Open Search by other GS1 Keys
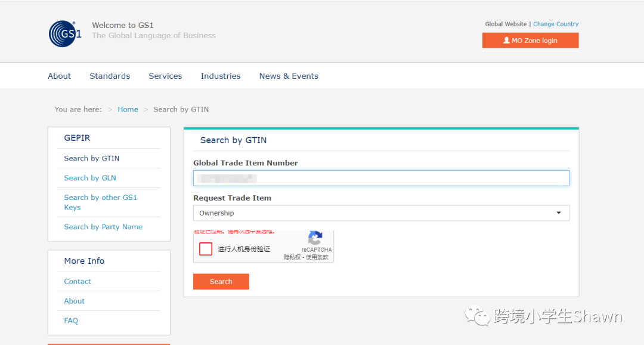644x345 pixels. click(x=100, y=202)
